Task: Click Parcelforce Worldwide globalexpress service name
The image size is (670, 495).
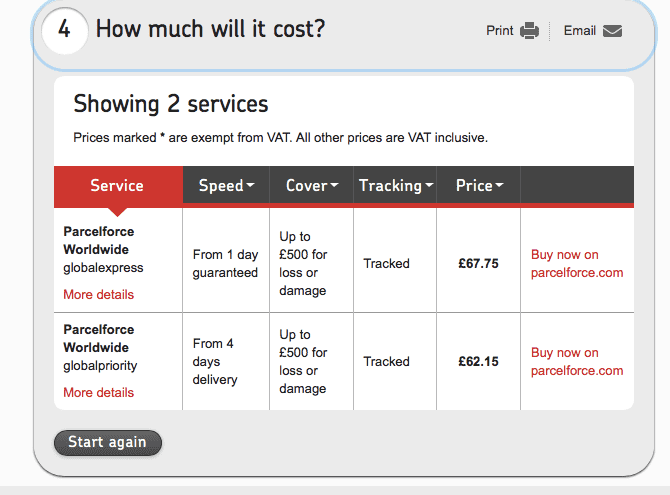Action: tap(102, 250)
